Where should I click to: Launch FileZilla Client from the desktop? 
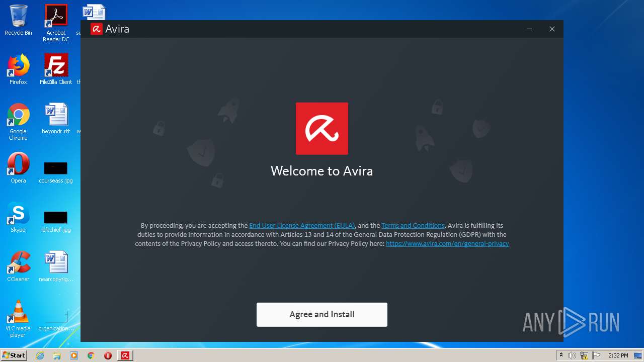point(56,69)
